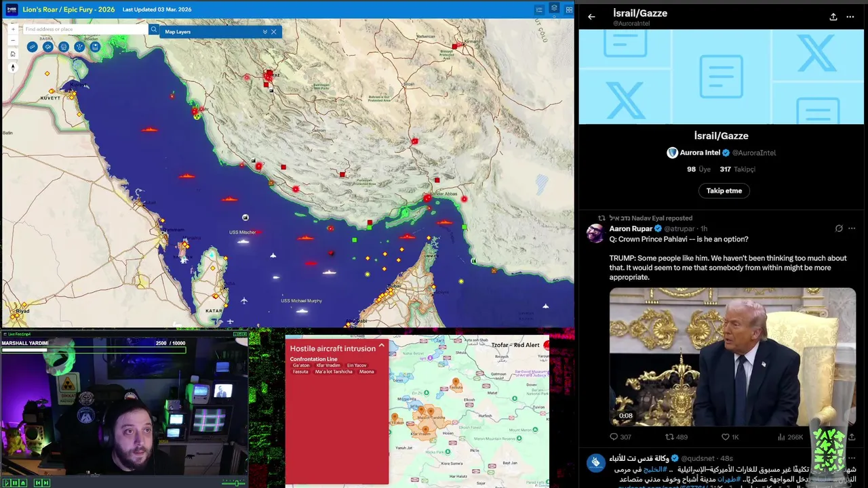Click the compass north orientation button
Screen dimensions: 868x488
coord(13,67)
